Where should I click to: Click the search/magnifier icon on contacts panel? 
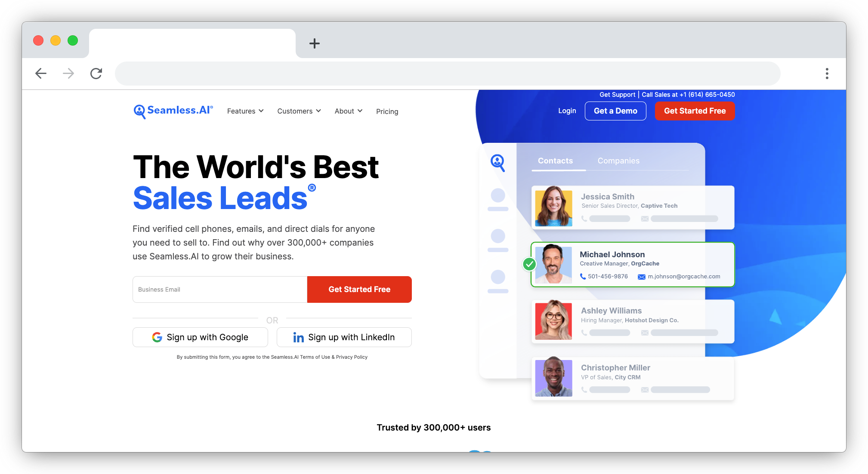(497, 162)
